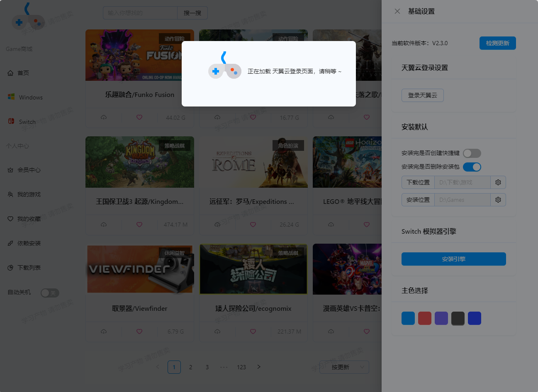Select the blue theme color swatch
This screenshot has height=392, width=538.
pos(408,318)
